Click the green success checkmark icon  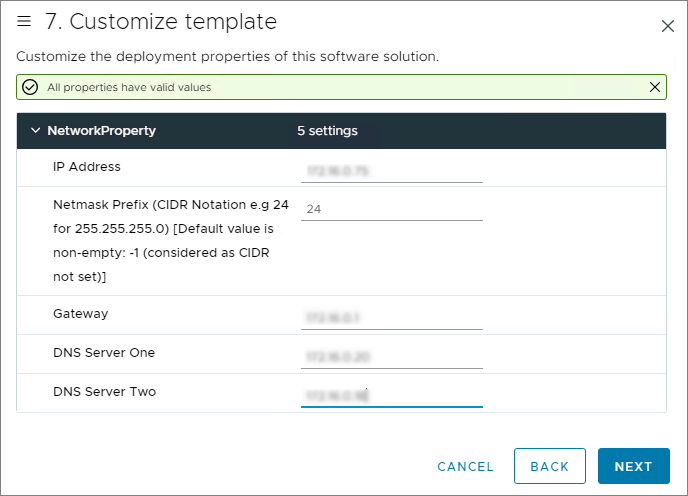30,87
